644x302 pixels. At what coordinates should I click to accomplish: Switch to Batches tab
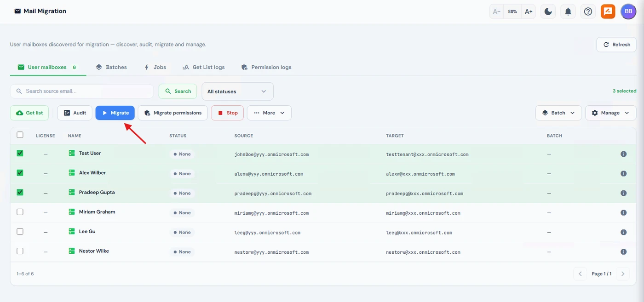click(x=111, y=67)
